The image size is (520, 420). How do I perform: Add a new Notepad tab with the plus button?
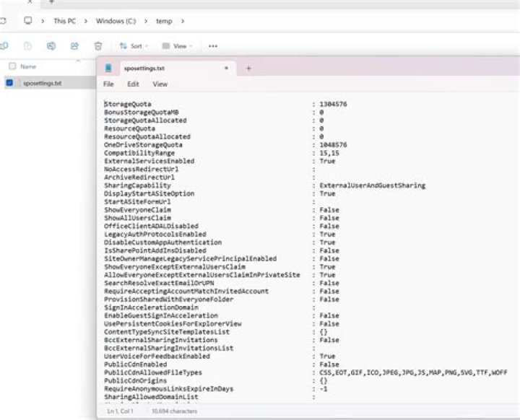tap(248, 69)
